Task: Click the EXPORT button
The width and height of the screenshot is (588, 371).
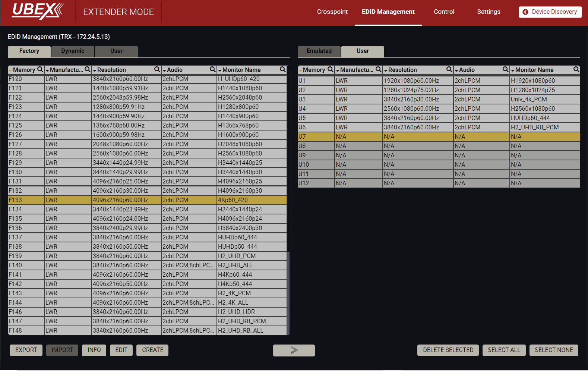Action: [26, 350]
